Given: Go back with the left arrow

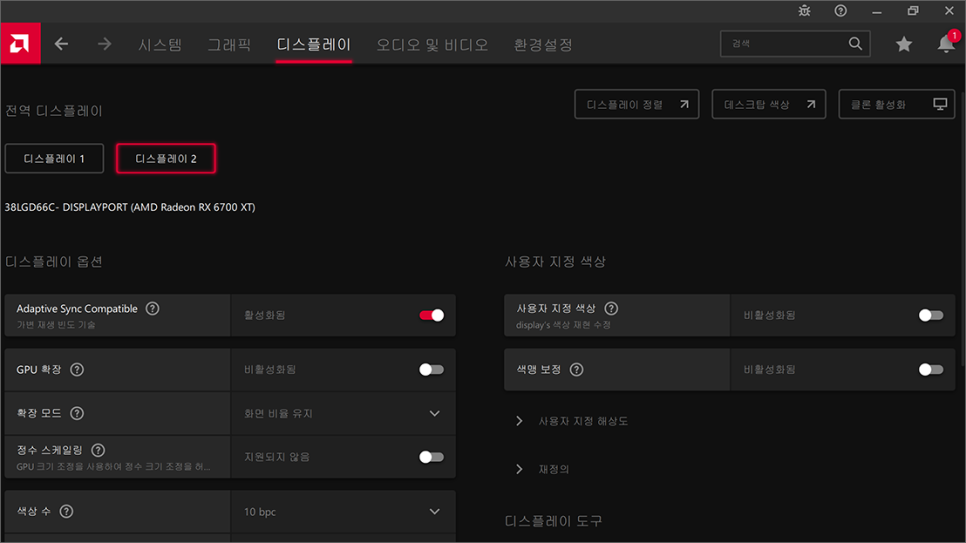Looking at the screenshot, I should pyautogui.click(x=62, y=44).
